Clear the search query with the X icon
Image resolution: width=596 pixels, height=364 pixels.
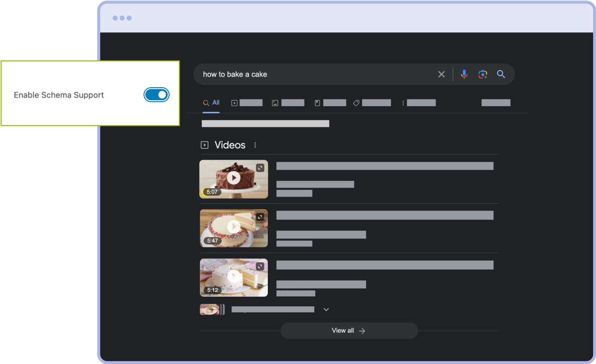click(441, 75)
